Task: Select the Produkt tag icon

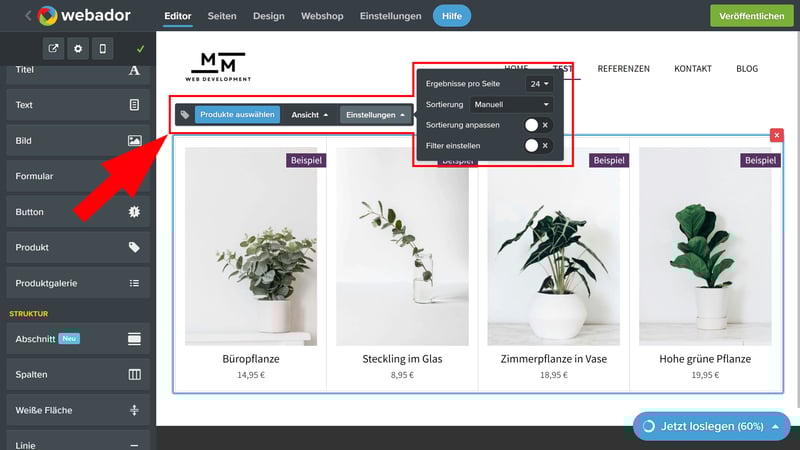Action: click(134, 247)
